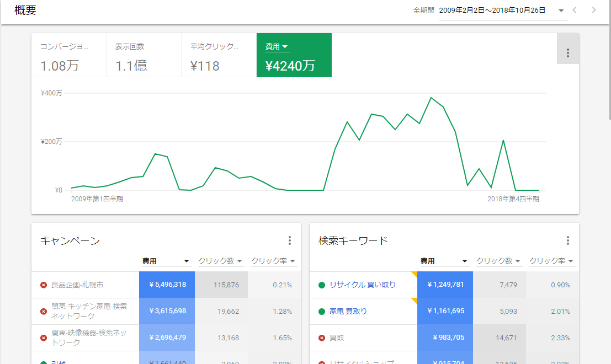Open the 家電 買取り keyword link
This screenshot has width=611, height=364.
coord(348,312)
